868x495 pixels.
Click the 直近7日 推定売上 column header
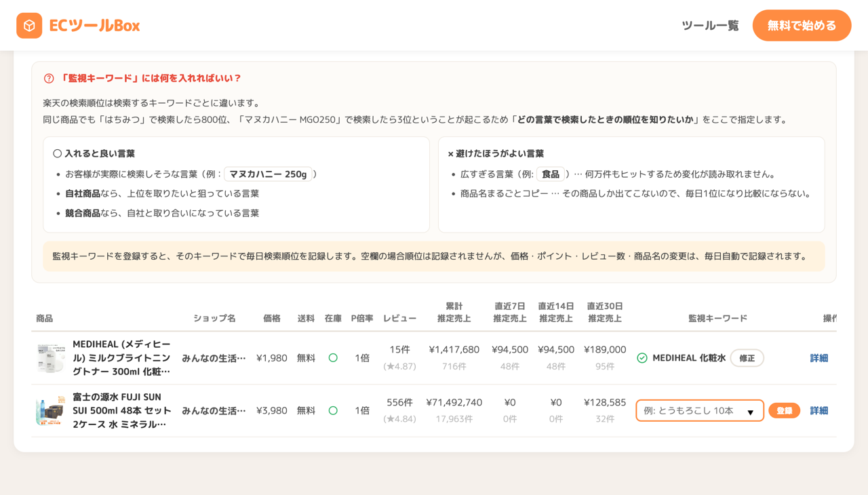click(x=510, y=313)
